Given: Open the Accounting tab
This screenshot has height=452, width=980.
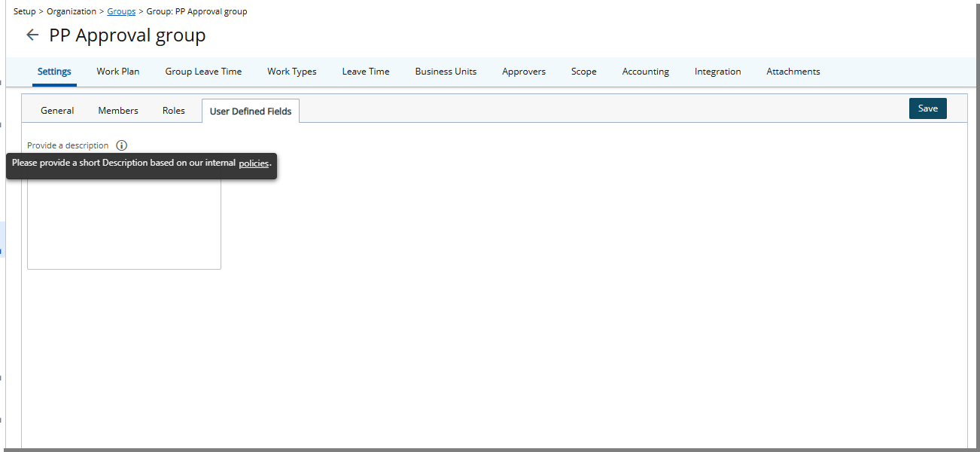Looking at the screenshot, I should tap(645, 72).
